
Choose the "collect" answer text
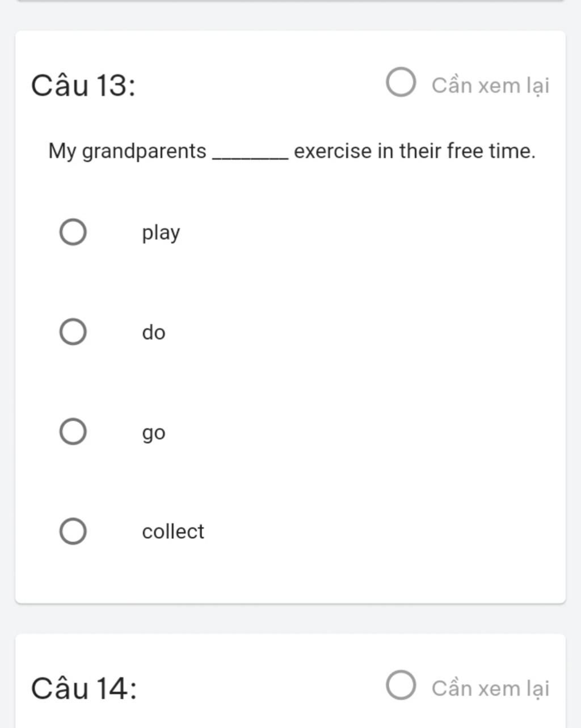pyautogui.click(x=173, y=531)
